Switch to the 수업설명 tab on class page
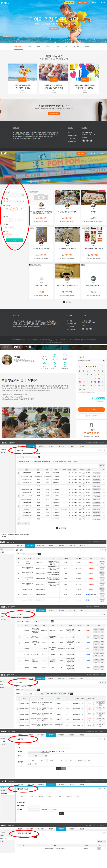This screenshot has height=868, width=107. (17, 347)
